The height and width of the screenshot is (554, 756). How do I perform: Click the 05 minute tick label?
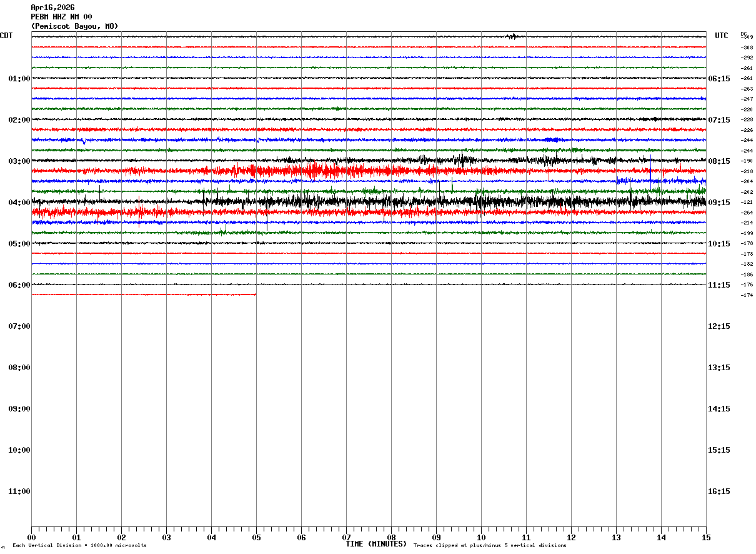coord(256,538)
